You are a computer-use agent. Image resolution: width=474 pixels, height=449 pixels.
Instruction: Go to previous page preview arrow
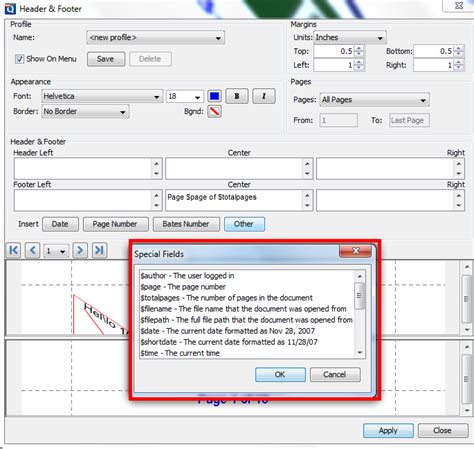click(33, 250)
